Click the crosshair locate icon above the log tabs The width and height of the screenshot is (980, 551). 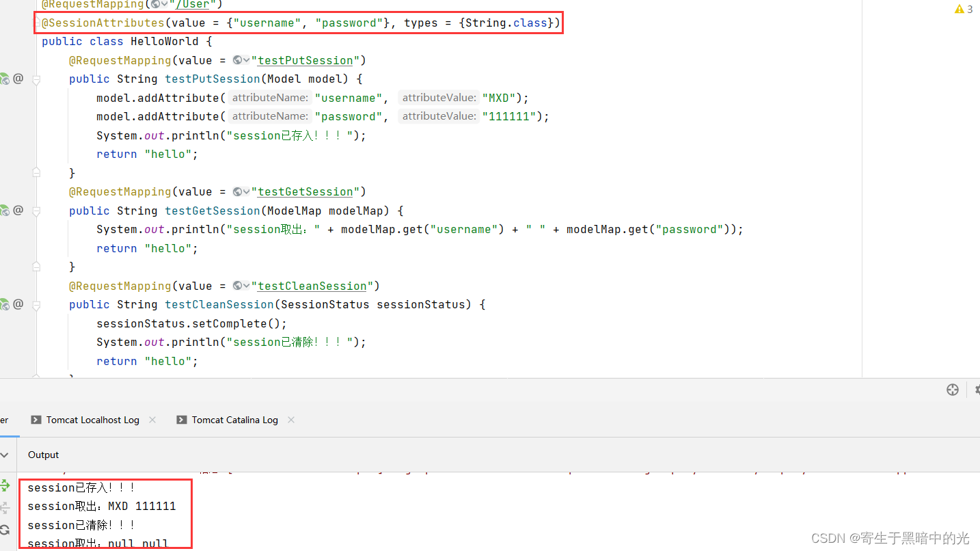click(x=953, y=390)
